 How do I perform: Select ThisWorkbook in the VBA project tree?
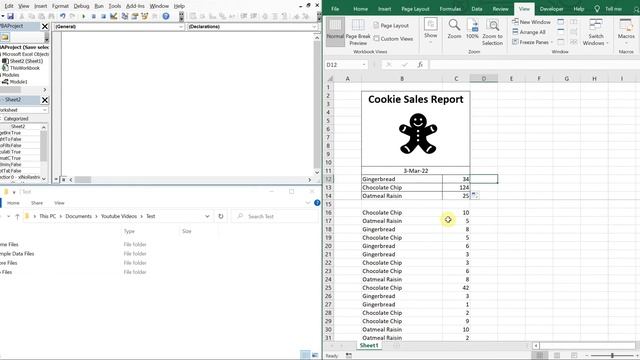pyautogui.click(x=24, y=68)
